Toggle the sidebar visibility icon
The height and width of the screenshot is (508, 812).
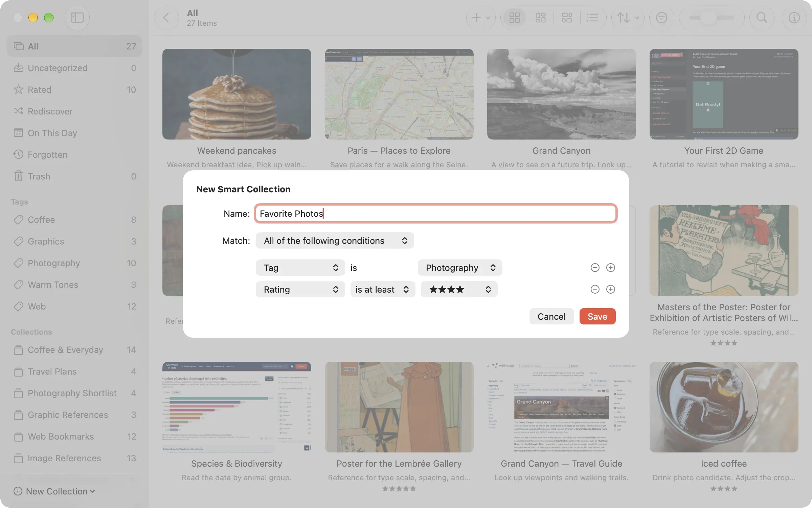point(77,18)
